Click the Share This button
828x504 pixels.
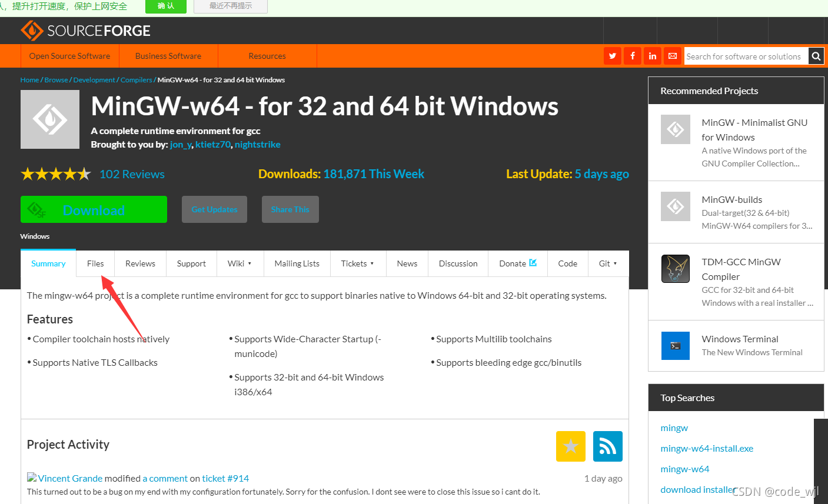290,209
